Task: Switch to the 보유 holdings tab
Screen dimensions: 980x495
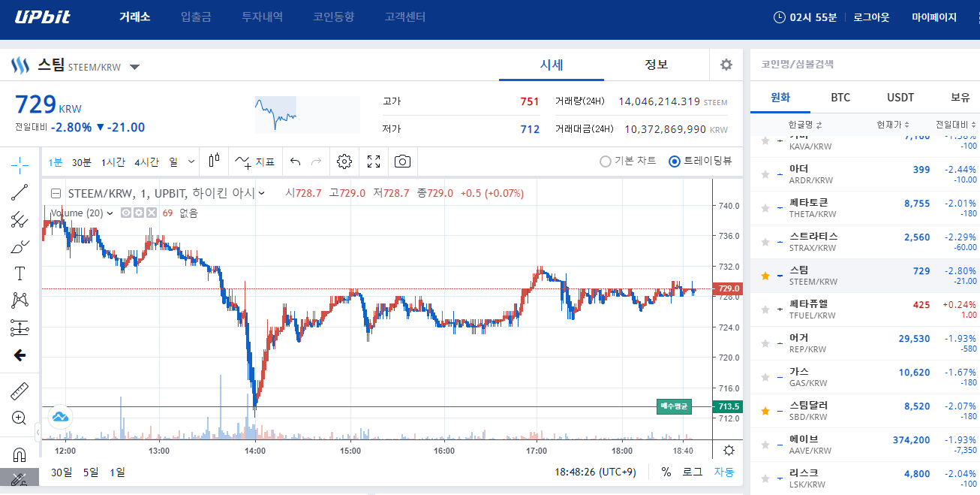Action: coord(960,98)
